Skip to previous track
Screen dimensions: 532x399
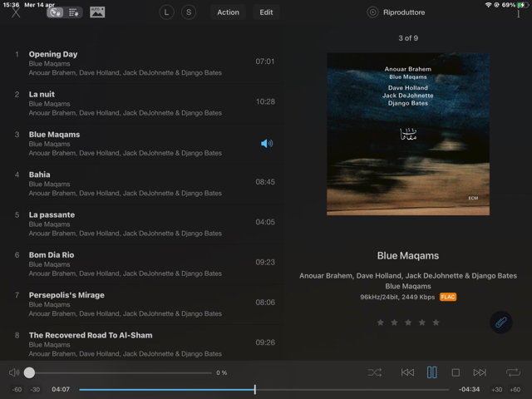pyautogui.click(x=407, y=372)
